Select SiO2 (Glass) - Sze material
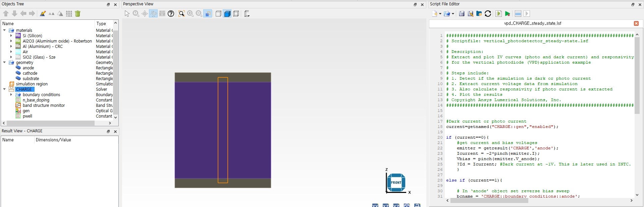 39,57
